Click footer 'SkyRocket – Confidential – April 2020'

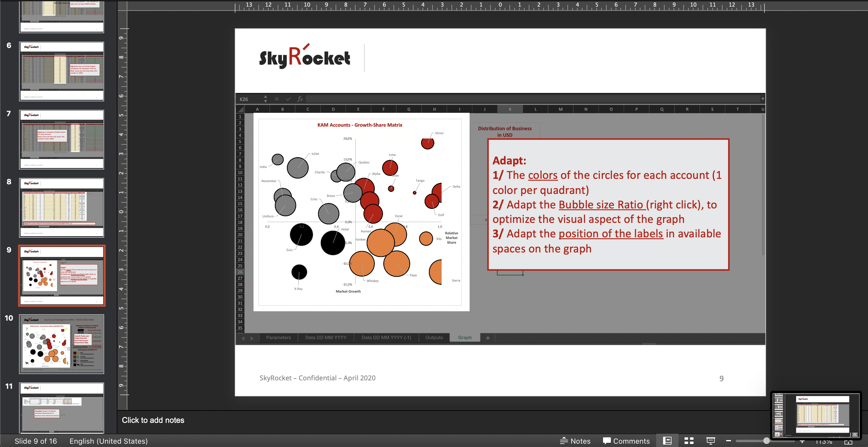click(318, 378)
